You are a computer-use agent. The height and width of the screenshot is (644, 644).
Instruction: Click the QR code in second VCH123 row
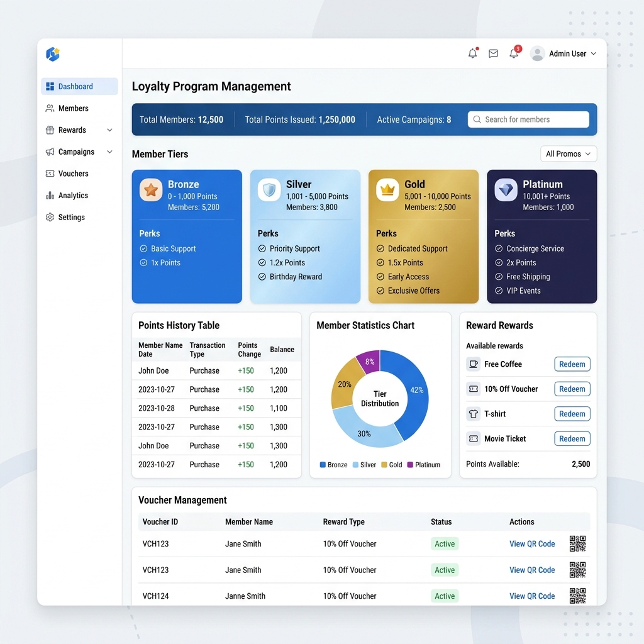click(577, 570)
